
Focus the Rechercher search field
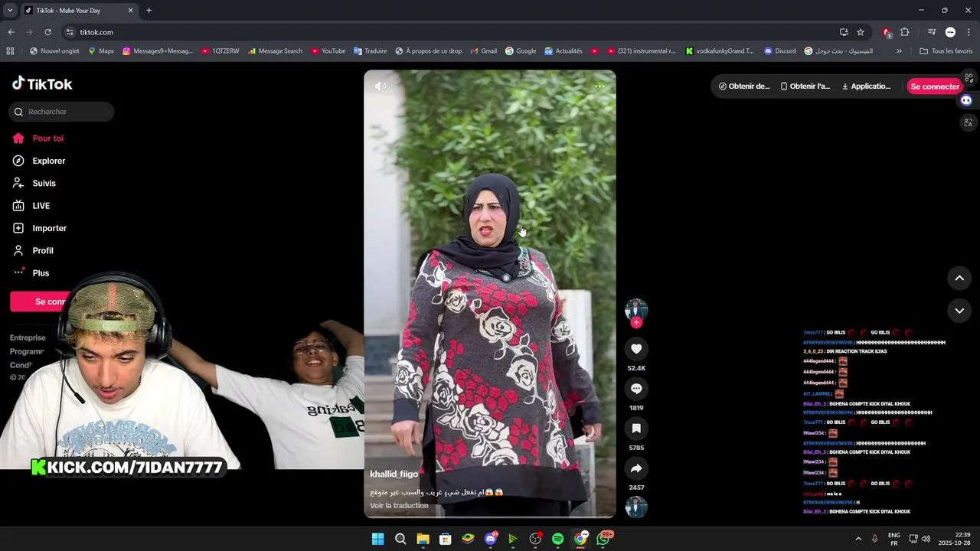(x=61, y=112)
